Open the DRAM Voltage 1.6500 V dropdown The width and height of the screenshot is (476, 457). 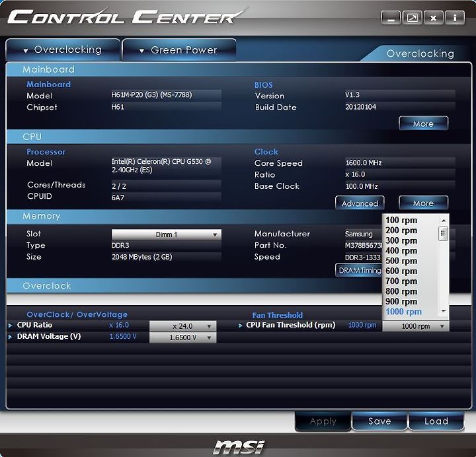pos(182,337)
